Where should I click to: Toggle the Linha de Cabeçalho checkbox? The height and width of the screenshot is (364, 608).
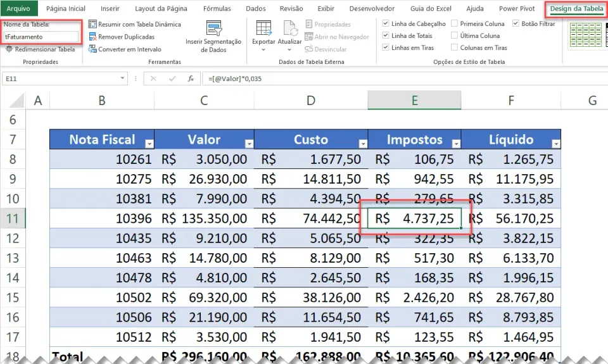coord(386,23)
